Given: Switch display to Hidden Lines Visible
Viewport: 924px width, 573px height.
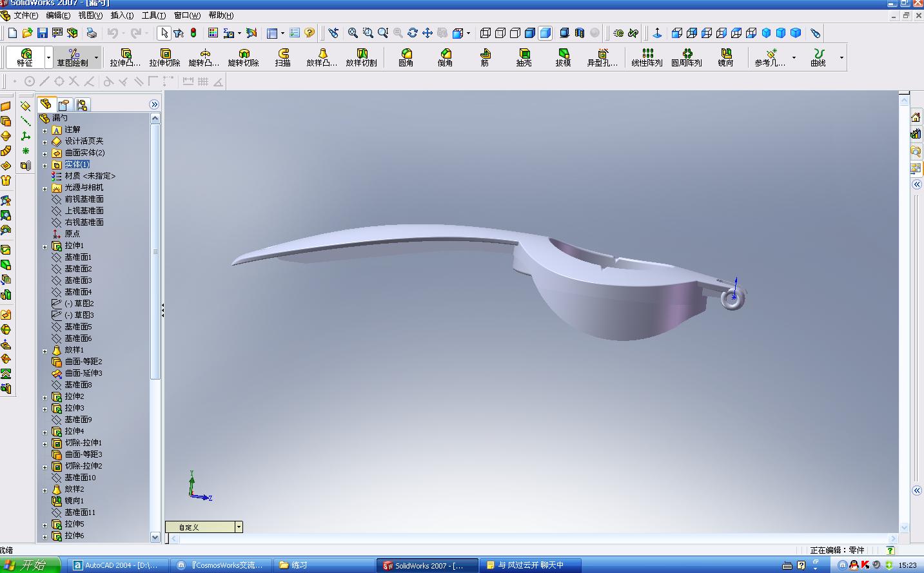Looking at the screenshot, I should (500, 33).
